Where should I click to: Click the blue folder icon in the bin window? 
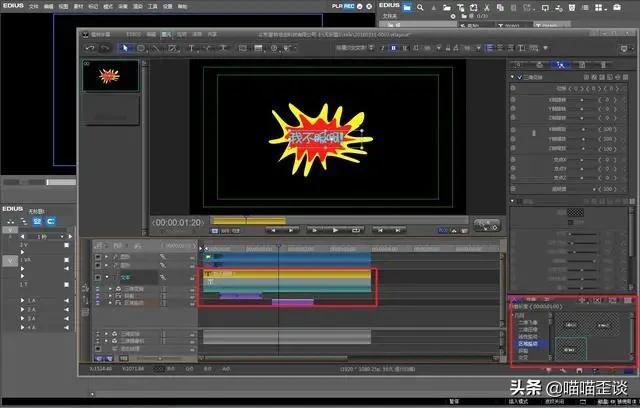(x=407, y=7)
